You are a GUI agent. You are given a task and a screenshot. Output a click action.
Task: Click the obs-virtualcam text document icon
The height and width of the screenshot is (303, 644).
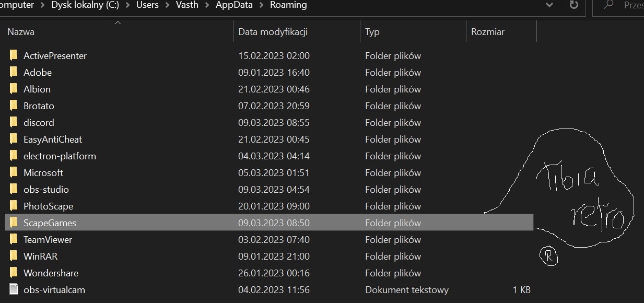(14, 289)
